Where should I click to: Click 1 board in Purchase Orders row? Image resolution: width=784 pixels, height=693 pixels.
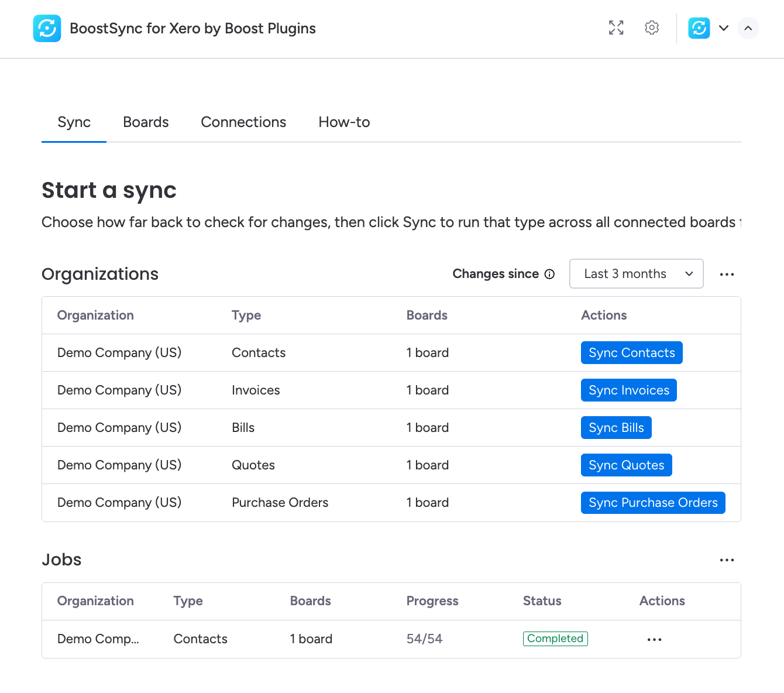(x=428, y=503)
